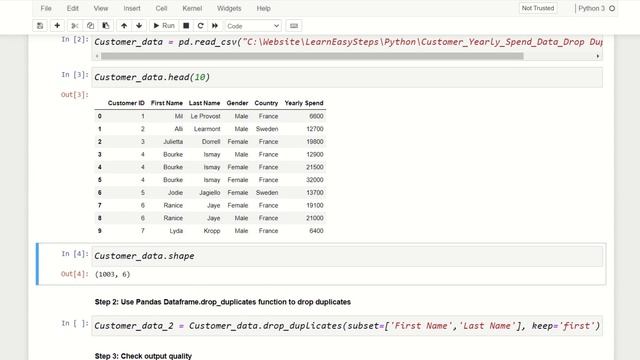The image size is (640, 360).
Task: Click the yearly spend value 13700
Action: tap(315, 193)
